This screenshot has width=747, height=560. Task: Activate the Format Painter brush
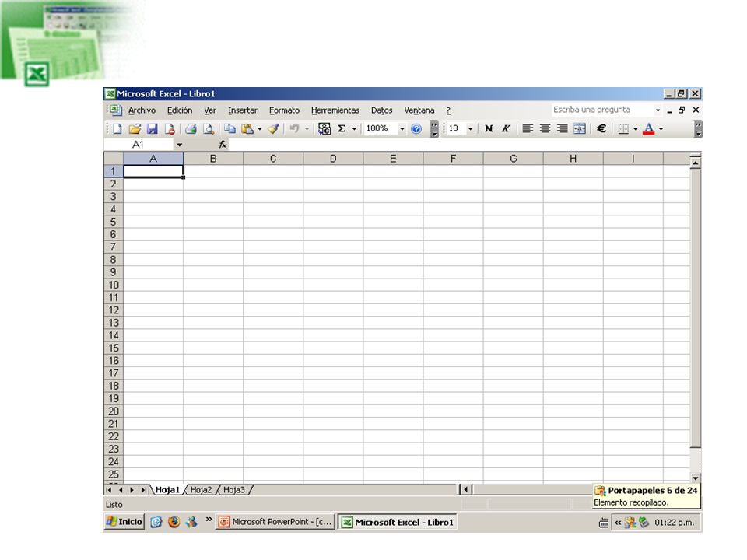(273, 128)
